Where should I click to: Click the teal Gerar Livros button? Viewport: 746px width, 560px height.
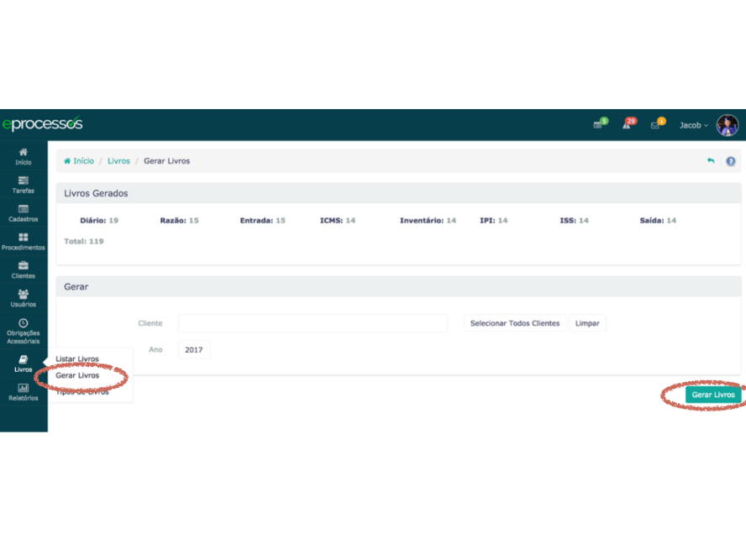click(712, 395)
